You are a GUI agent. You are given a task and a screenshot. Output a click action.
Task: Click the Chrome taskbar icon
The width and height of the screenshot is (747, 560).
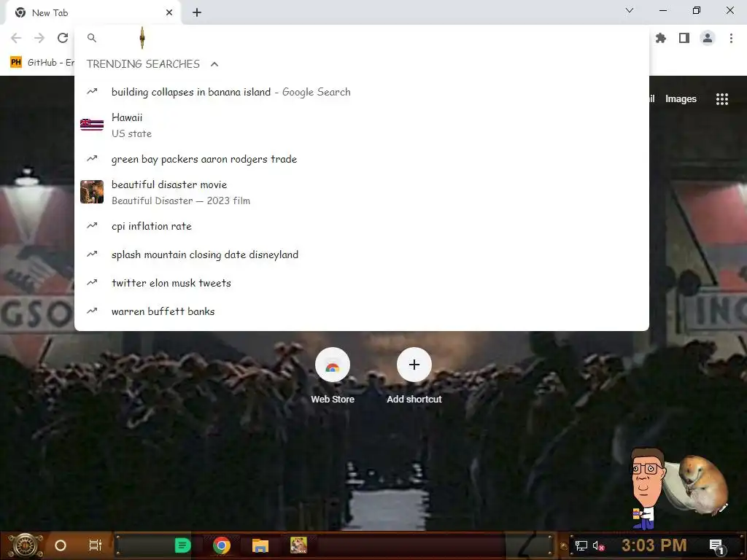(222, 545)
